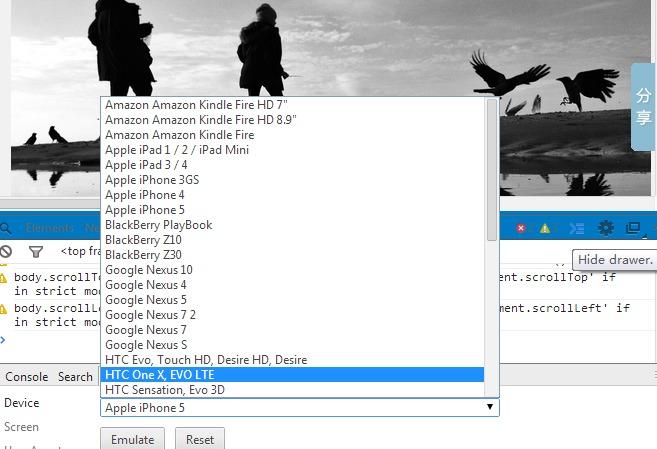Open the top frame context selector
Screen dimensions: 657x449
80,251
